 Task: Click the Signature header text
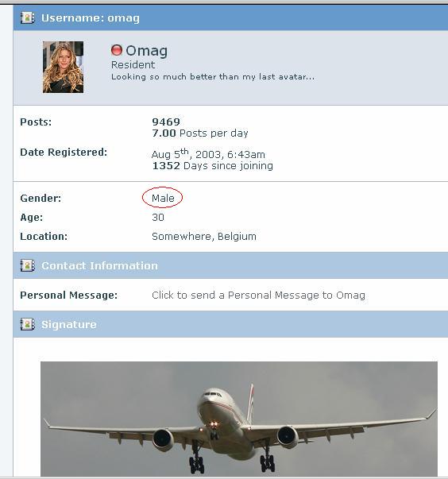[x=69, y=324]
